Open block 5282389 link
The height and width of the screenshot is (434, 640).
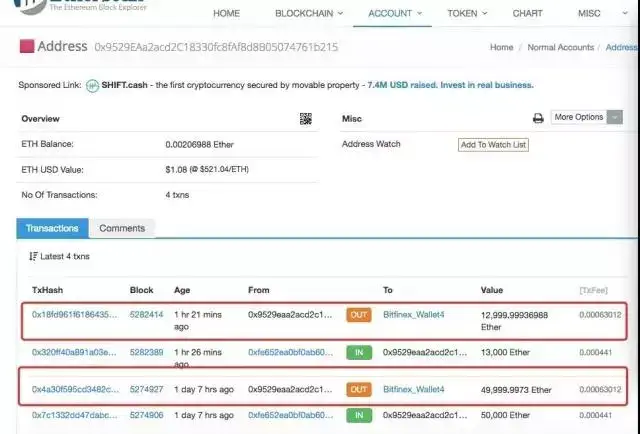146,352
